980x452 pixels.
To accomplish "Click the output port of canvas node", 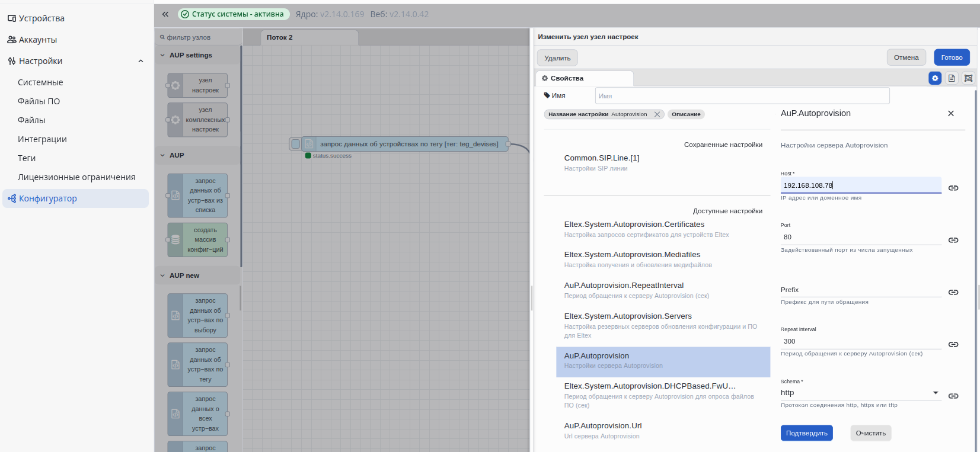I will tap(508, 144).
